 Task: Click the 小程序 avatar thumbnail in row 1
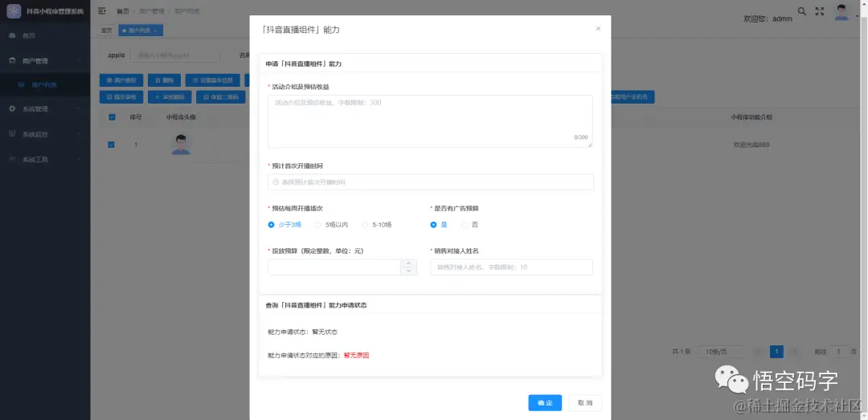181,145
